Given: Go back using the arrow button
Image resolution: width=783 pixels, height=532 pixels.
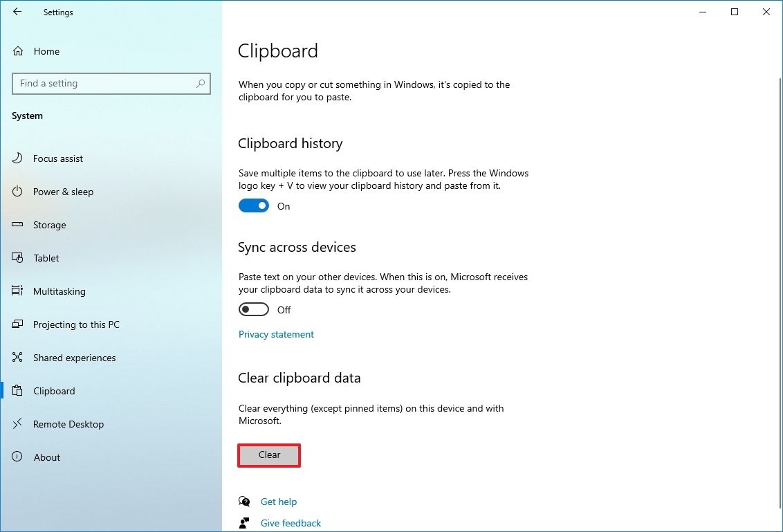Looking at the screenshot, I should pos(17,12).
